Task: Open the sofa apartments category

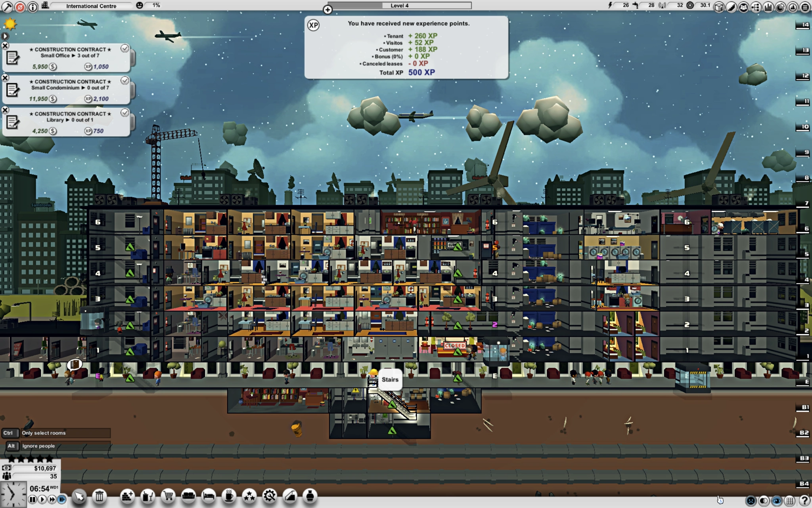Action: pos(188,496)
